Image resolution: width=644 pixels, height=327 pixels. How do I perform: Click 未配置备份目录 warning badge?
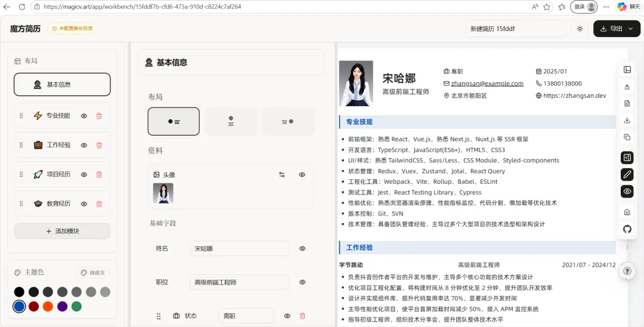(72, 29)
